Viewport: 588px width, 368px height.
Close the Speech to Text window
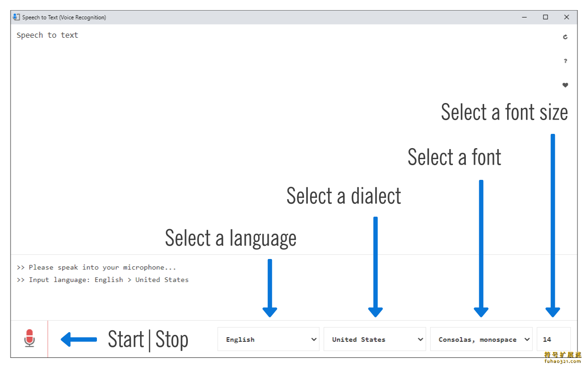click(566, 17)
